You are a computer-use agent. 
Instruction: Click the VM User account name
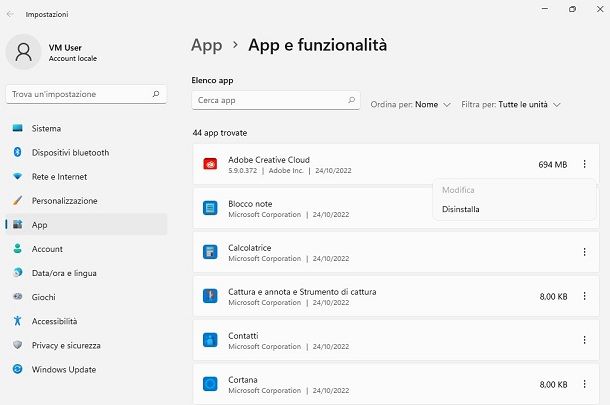[x=65, y=48]
